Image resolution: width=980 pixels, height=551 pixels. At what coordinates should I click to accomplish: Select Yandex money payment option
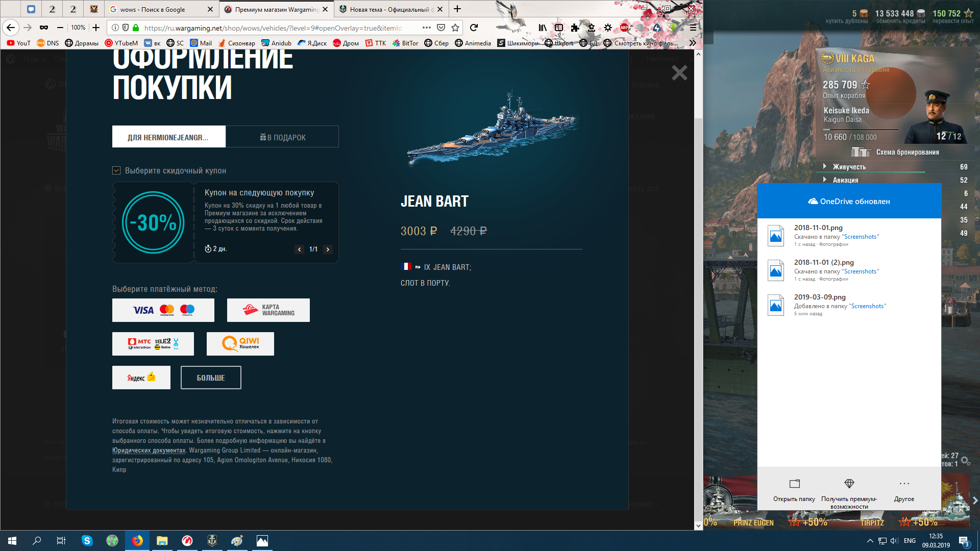(141, 378)
